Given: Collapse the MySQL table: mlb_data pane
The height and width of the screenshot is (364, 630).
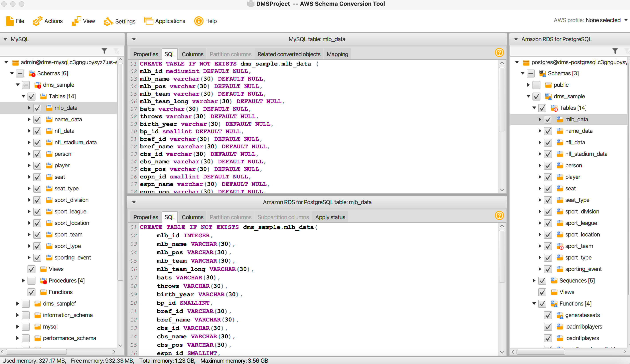Looking at the screenshot, I should (134, 39).
